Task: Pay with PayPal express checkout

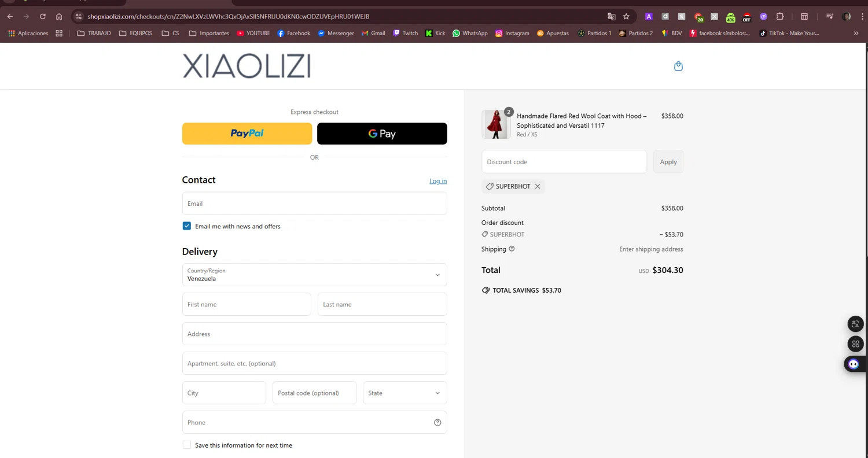Action: (x=247, y=134)
